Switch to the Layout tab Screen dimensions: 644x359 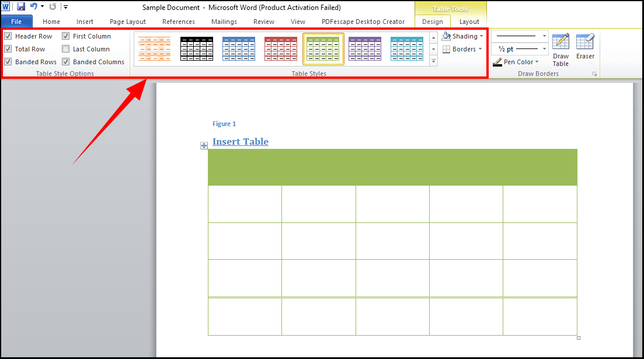pyautogui.click(x=469, y=21)
